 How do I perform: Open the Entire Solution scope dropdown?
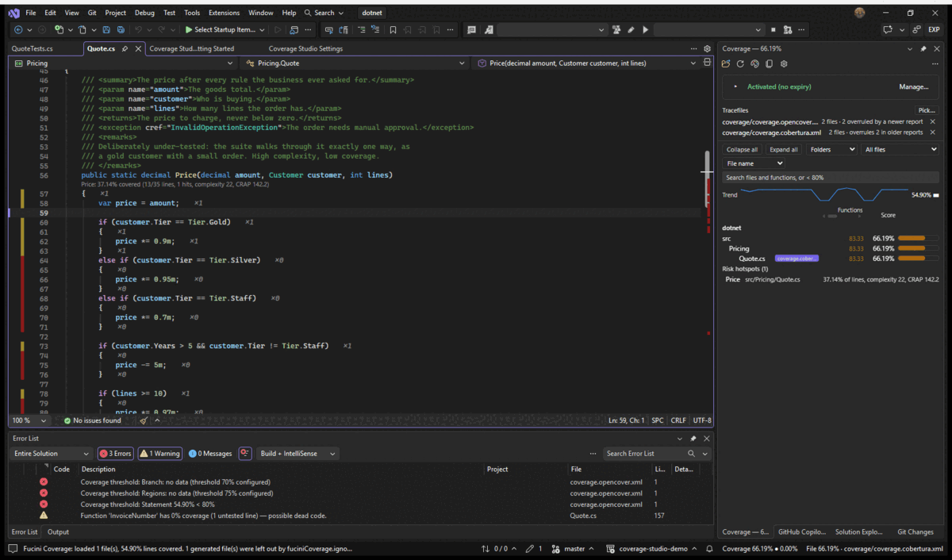pyautogui.click(x=52, y=454)
